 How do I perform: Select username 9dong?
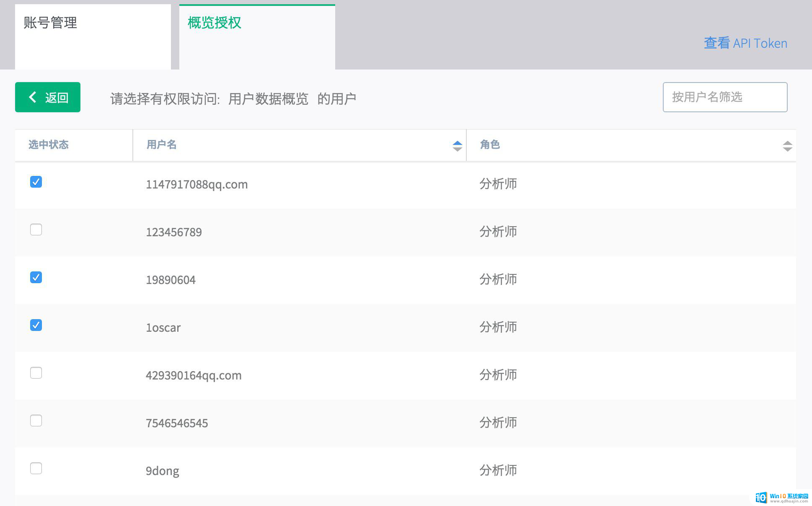coord(162,471)
